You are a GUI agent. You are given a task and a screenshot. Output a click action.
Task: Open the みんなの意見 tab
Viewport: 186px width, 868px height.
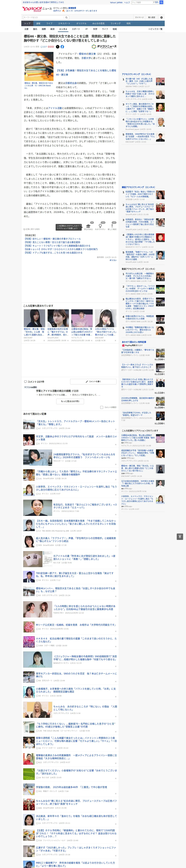point(98,24)
